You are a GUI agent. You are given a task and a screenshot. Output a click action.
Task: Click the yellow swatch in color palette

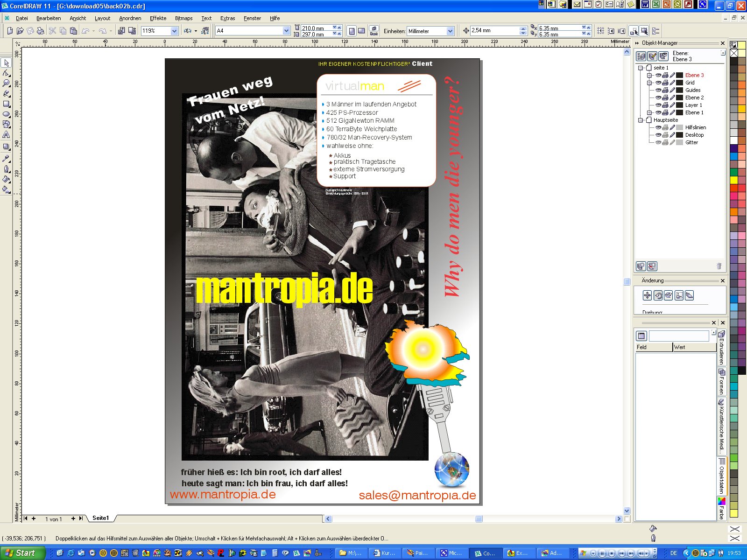[734, 180]
